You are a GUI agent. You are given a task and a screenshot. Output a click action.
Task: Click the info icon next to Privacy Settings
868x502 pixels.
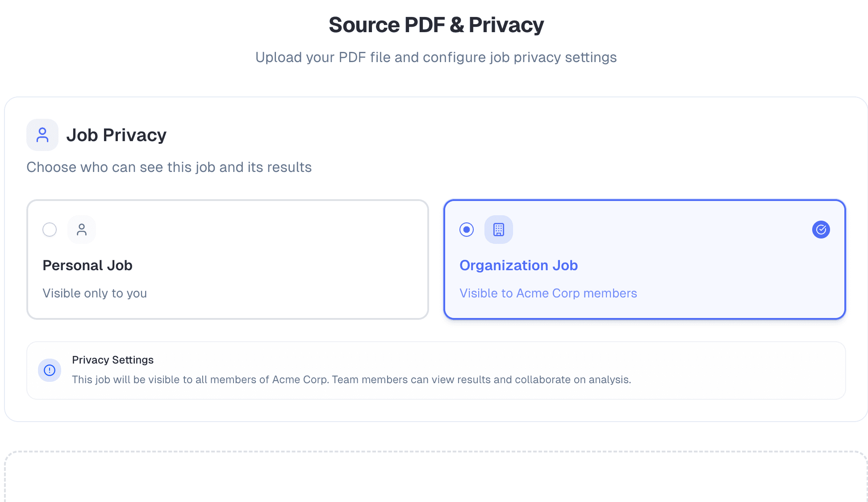click(50, 370)
